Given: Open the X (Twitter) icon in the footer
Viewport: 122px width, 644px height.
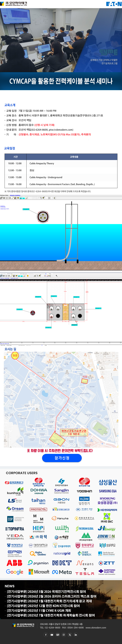Looking at the screenshot, I should click(x=70, y=635).
